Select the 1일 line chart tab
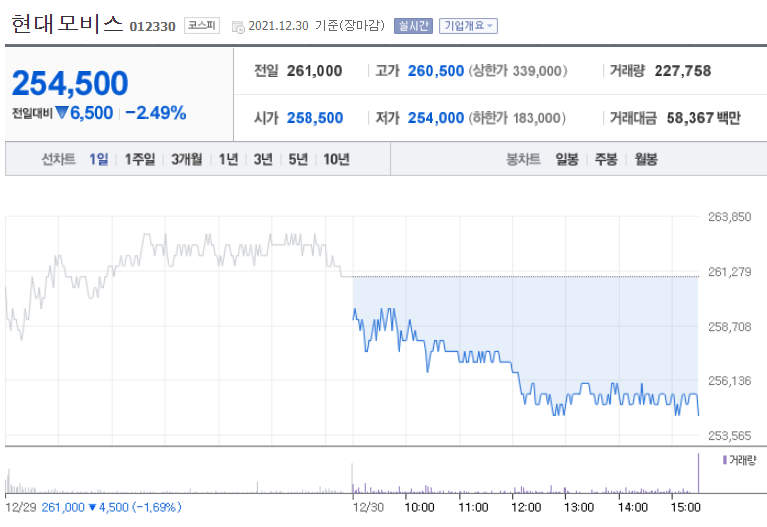 tap(99, 159)
